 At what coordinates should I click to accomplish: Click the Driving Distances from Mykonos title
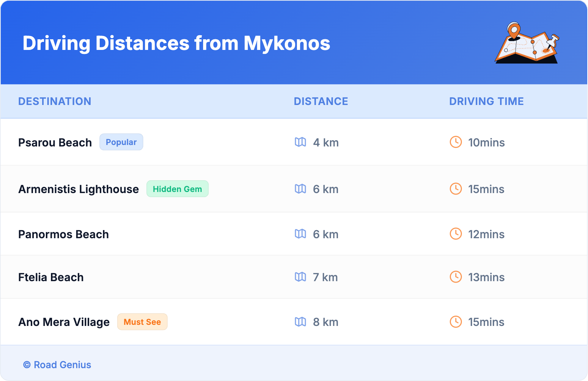coord(176,43)
